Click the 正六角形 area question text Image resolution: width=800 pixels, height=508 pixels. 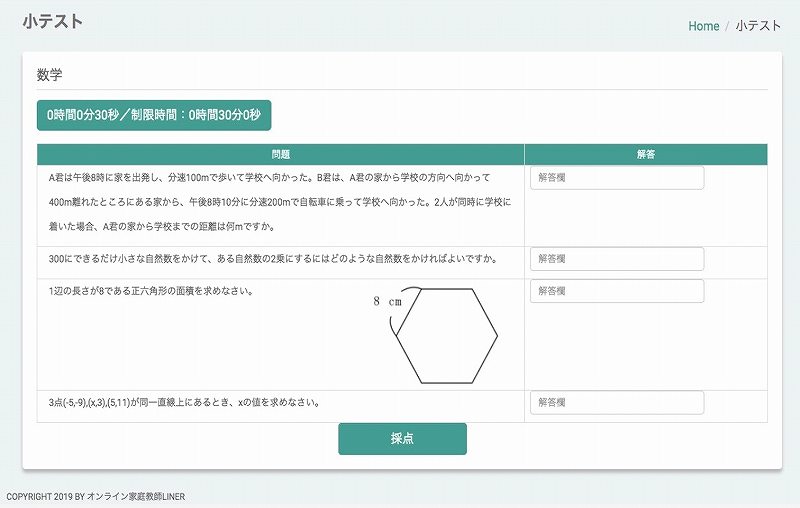pyautogui.click(x=150, y=292)
